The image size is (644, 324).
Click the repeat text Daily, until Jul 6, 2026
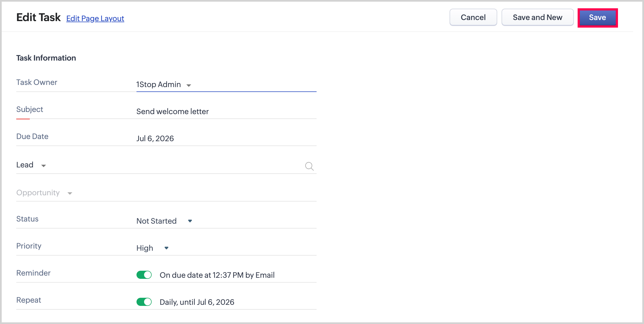197,302
